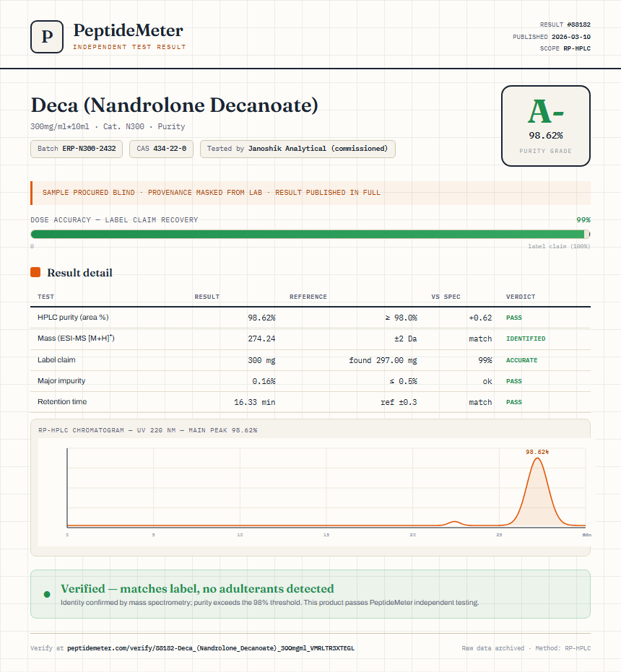Click the 99% dose accuracy value
The height and width of the screenshot is (672, 621).
[583, 219]
